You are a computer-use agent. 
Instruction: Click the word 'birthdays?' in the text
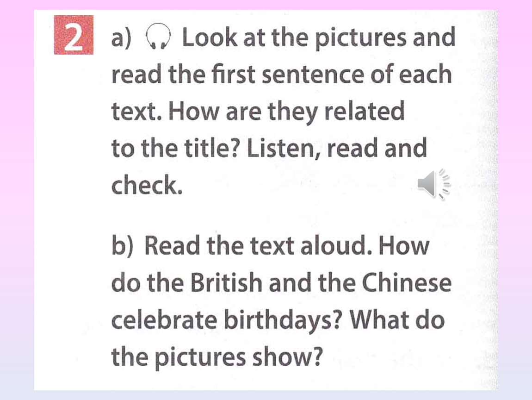[x=283, y=320]
